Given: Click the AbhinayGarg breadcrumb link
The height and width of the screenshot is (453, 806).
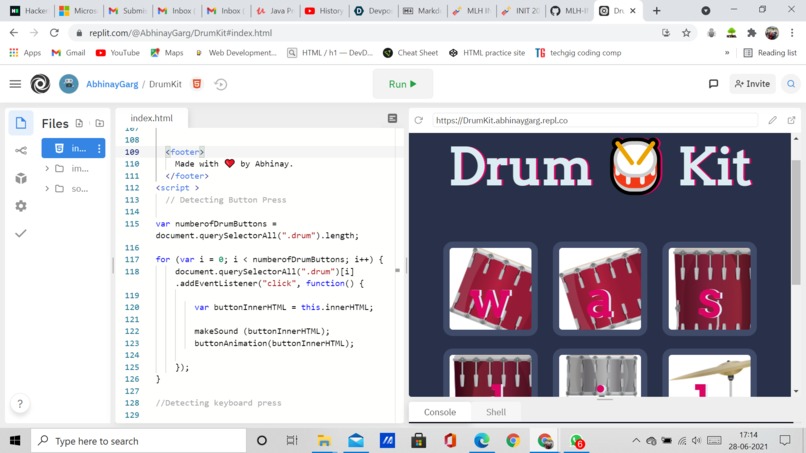Looking at the screenshot, I should [x=112, y=84].
